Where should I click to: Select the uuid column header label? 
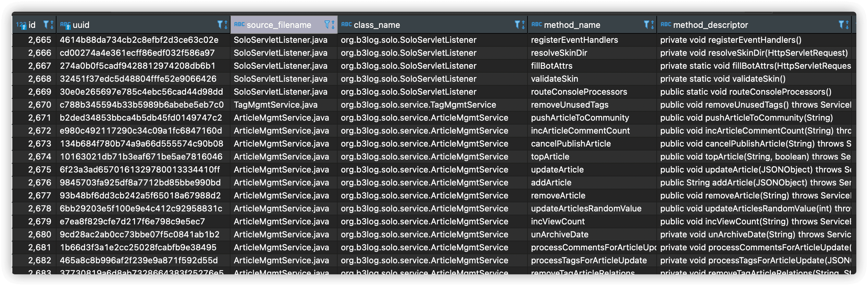(x=81, y=25)
